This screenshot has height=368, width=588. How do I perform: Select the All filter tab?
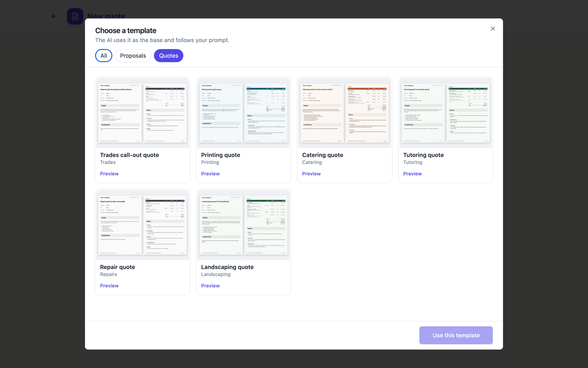click(x=104, y=55)
